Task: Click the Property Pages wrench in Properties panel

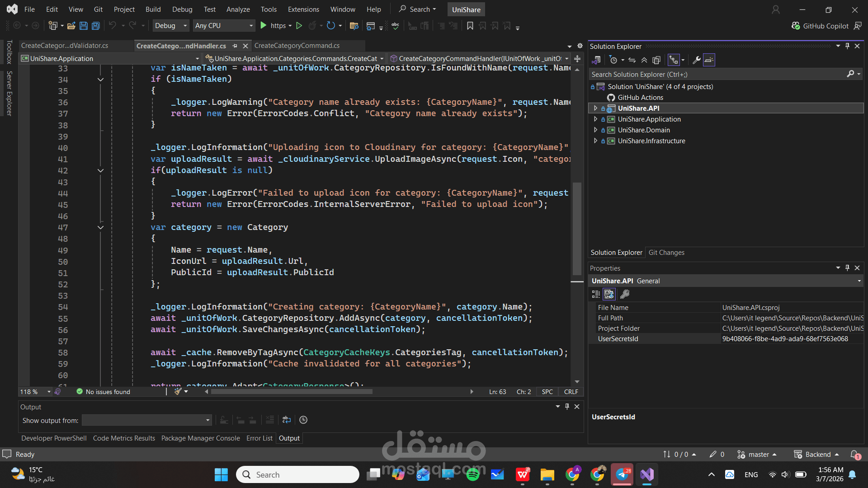Action: pos(625,294)
